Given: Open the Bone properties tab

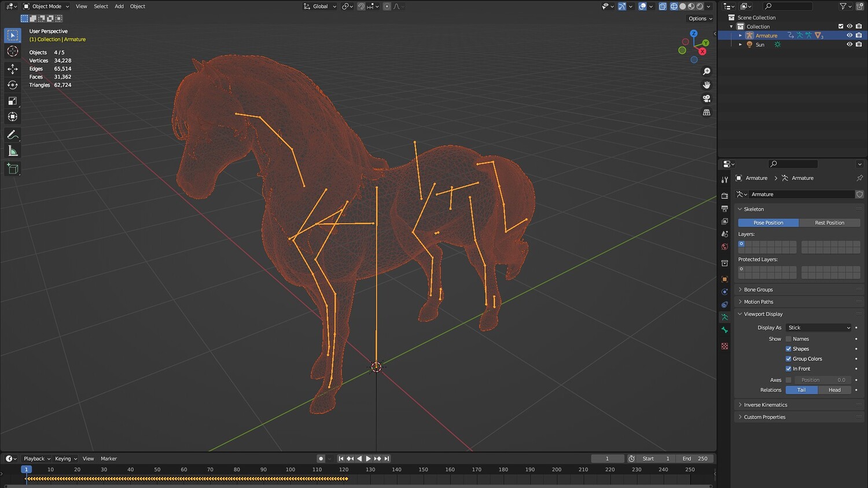Looking at the screenshot, I should 724,330.
